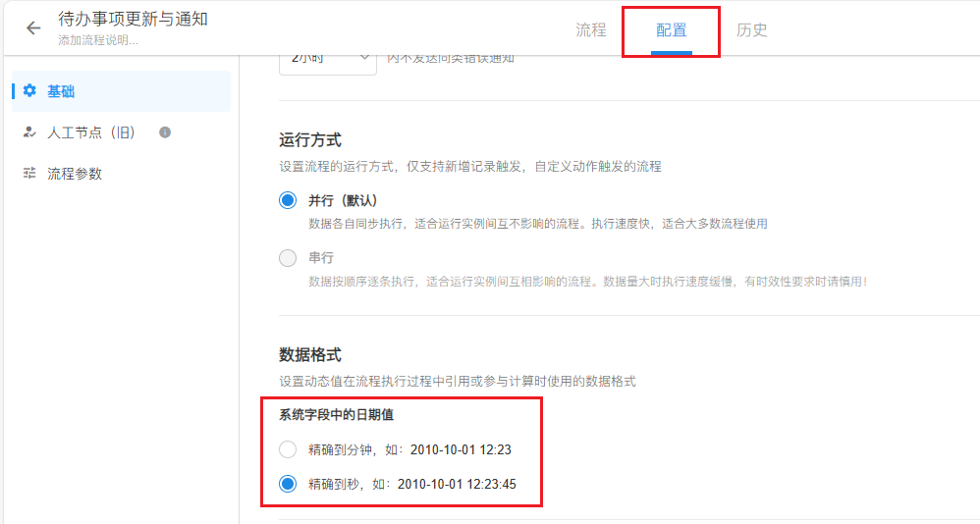The width and height of the screenshot is (980, 524).
Task: Click the workflow title 待办事项更新与通知
Action: pyautogui.click(x=133, y=20)
